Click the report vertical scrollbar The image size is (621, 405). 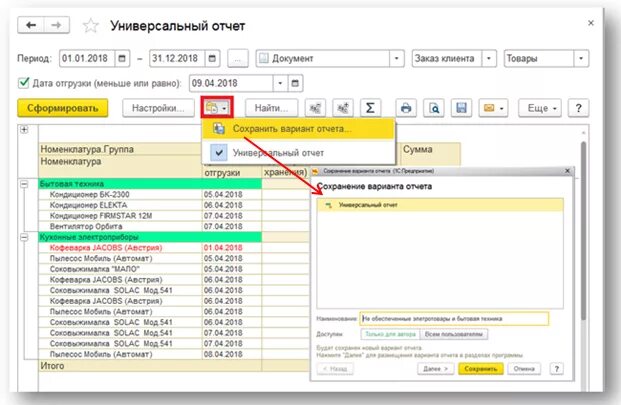[x=583, y=230]
